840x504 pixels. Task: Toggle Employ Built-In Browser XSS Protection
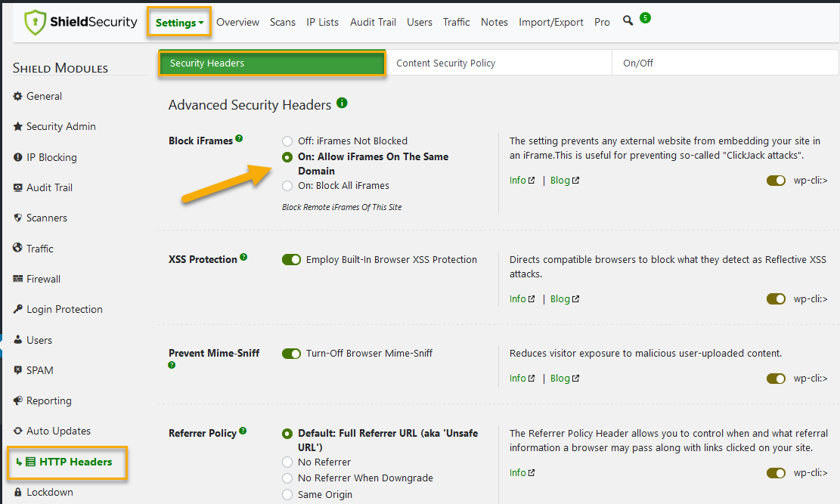click(x=291, y=260)
